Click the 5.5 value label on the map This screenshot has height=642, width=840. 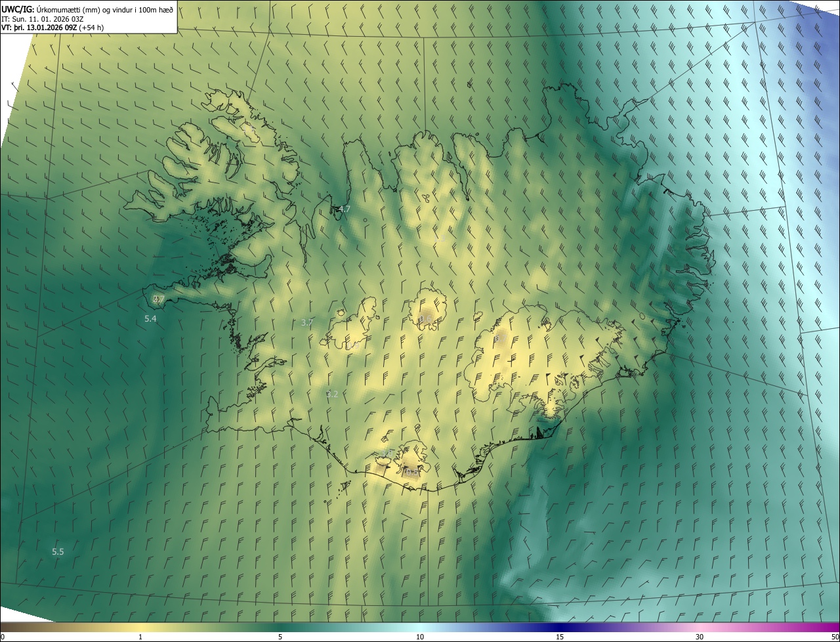click(58, 552)
